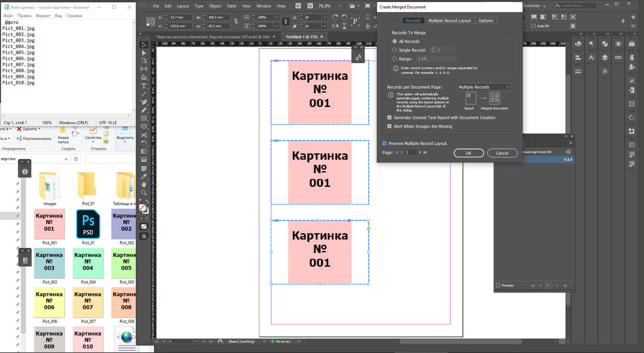This screenshot has height=353, width=644.
Task: Switch to Multiple Record Layout tab
Action: [x=450, y=21]
